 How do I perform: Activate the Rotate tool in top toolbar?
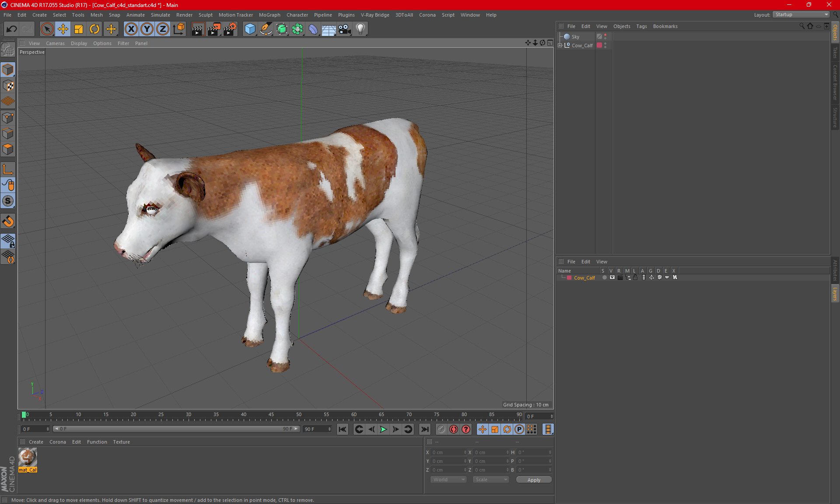pos(94,29)
